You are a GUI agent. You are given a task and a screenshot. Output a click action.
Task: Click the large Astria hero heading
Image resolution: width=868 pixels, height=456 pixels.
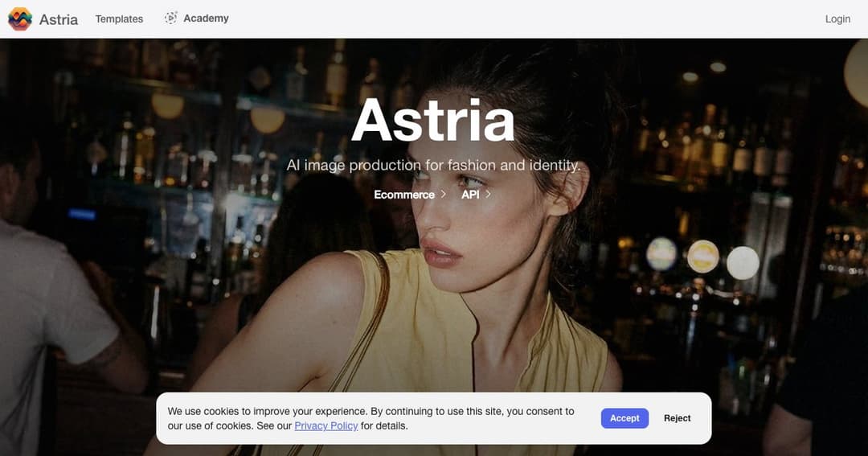pos(433,121)
